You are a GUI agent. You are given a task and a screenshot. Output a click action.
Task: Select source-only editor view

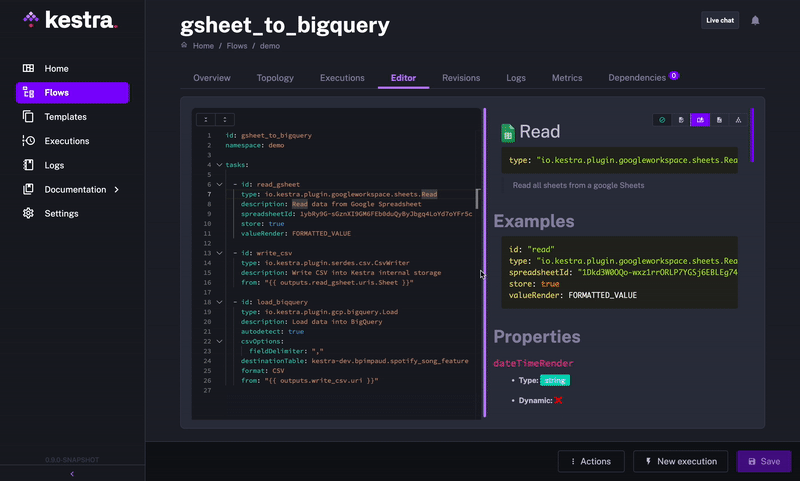click(681, 120)
